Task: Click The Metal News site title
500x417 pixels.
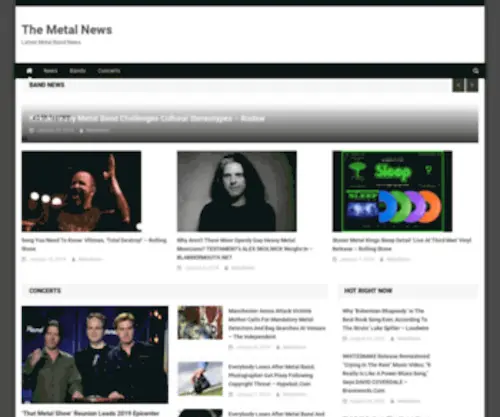Action: tap(67, 30)
